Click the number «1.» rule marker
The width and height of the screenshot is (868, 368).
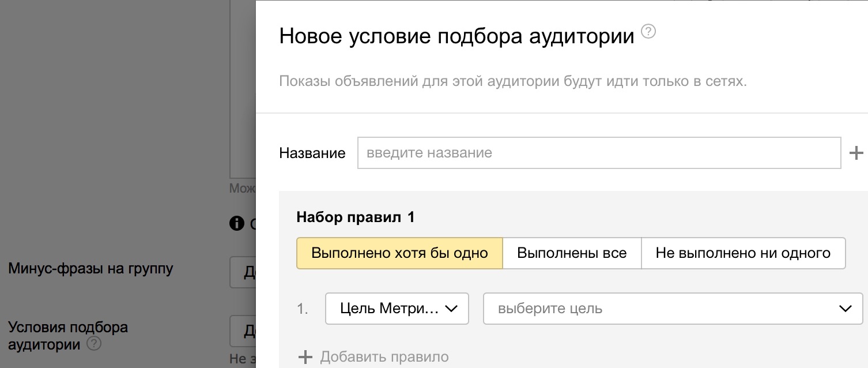click(x=302, y=309)
